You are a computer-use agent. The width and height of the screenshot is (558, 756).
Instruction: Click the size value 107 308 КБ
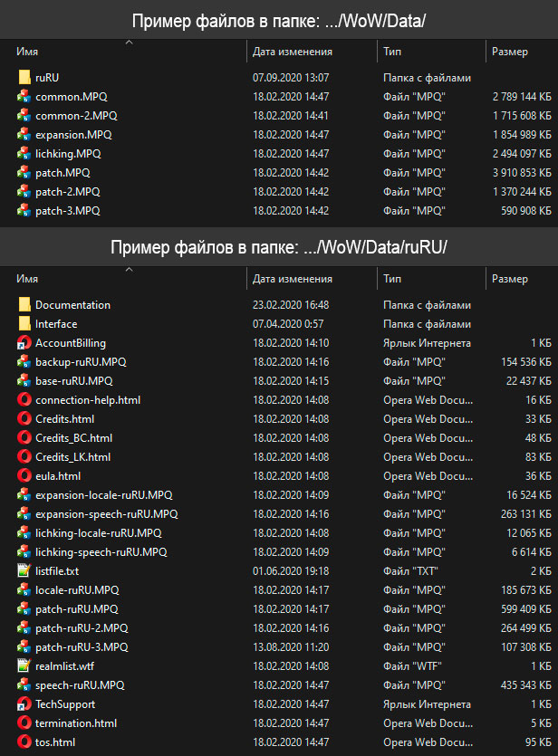pos(526,647)
